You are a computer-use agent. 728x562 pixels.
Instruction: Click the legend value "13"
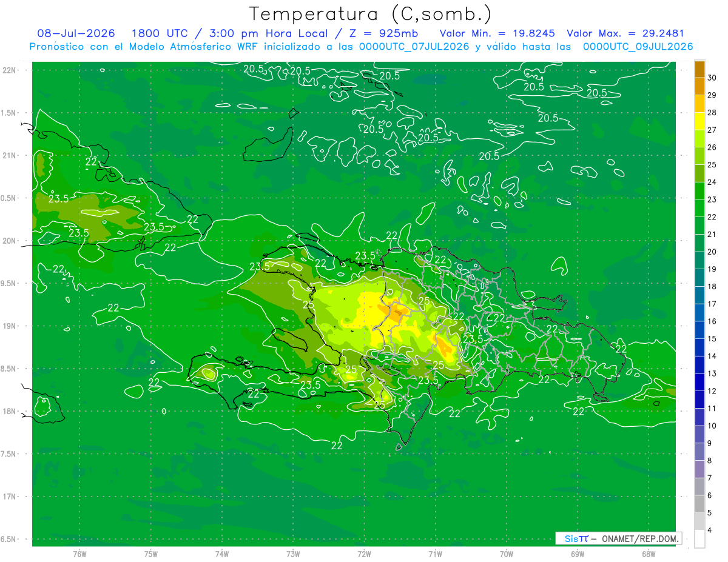(712, 373)
